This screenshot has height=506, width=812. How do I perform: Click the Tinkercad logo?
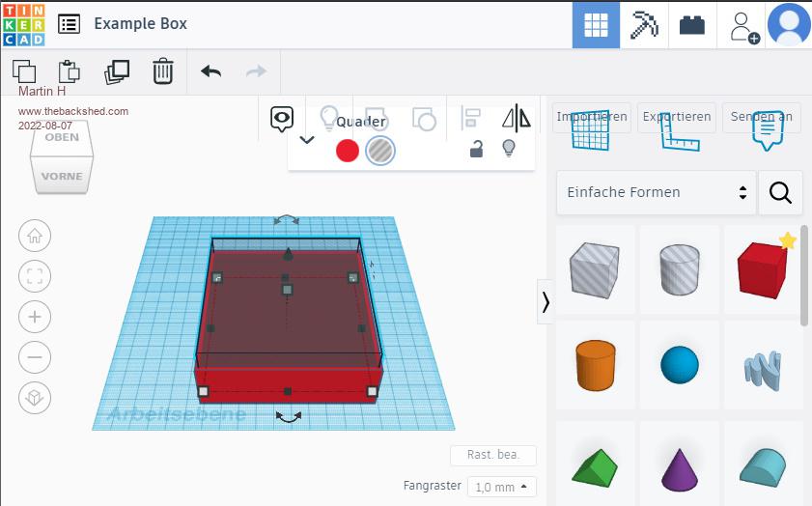[24, 24]
